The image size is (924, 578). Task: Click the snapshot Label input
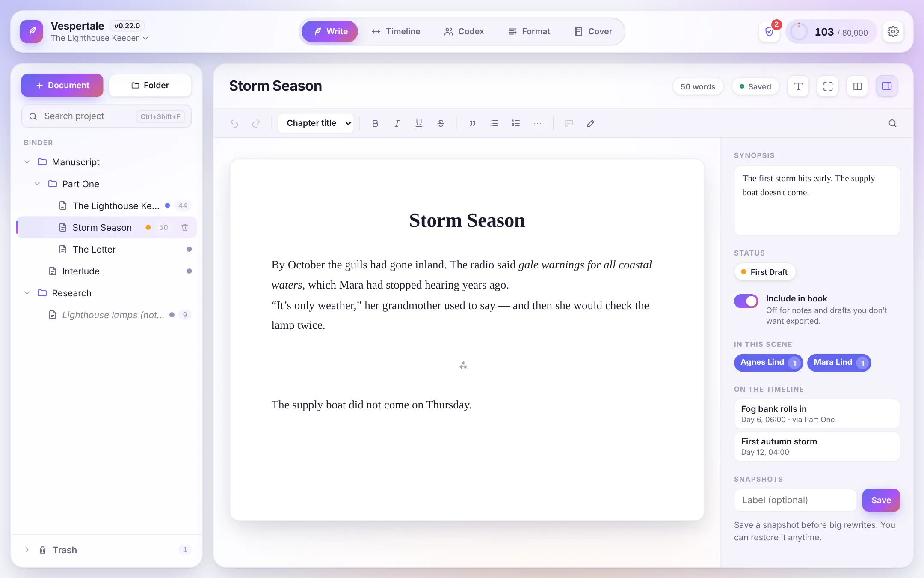pos(795,500)
